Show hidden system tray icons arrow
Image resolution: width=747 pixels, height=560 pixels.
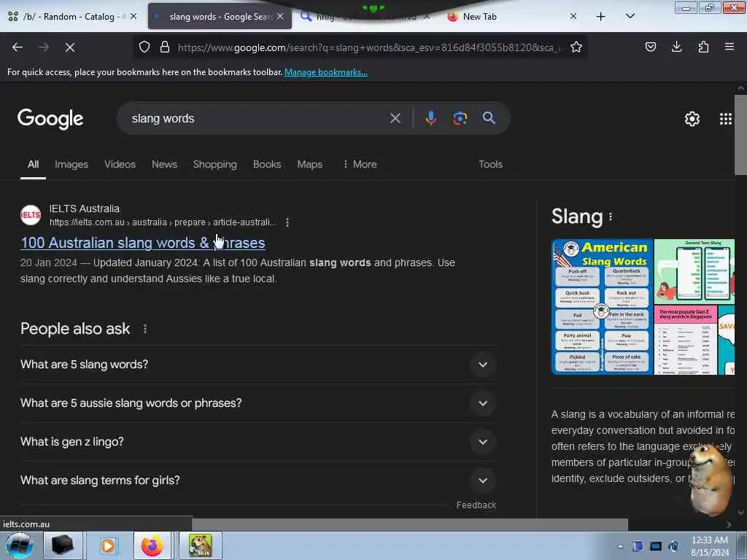coord(620,546)
